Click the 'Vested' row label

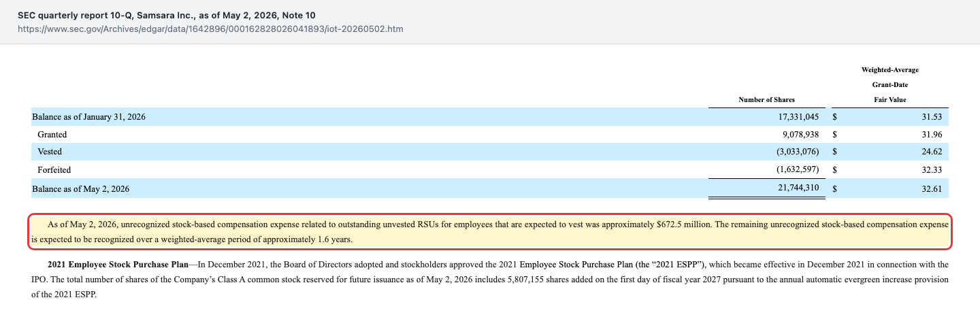pyautogui.click(x=50, y=152)
